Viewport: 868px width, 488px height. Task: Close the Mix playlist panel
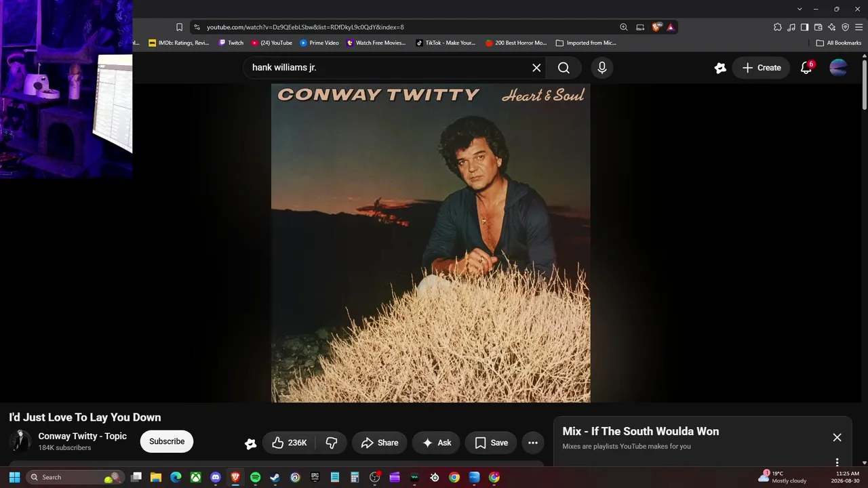(x=837, y=437)
